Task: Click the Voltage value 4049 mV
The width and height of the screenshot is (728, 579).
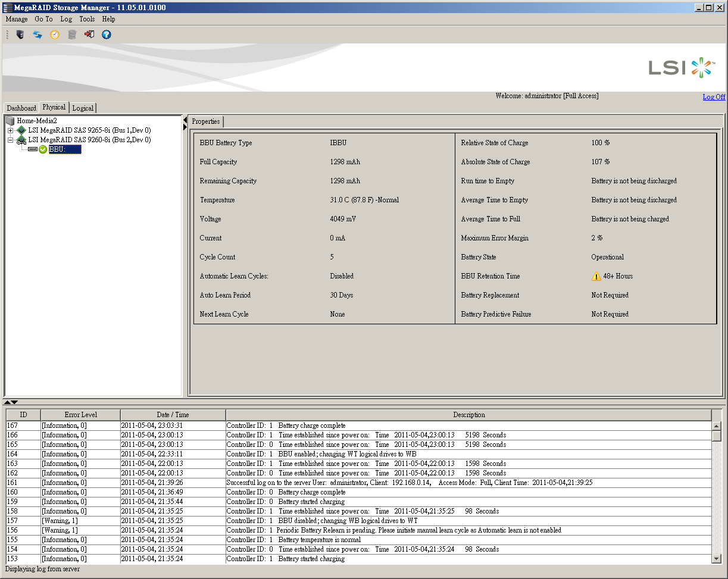Action: 343,219
